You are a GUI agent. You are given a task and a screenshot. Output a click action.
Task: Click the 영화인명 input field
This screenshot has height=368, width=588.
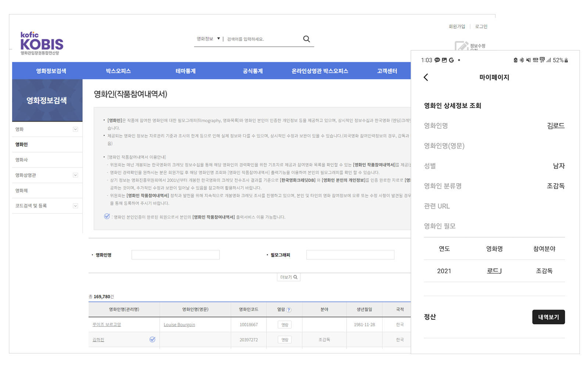pyautogui.click(x=175, y=255)
